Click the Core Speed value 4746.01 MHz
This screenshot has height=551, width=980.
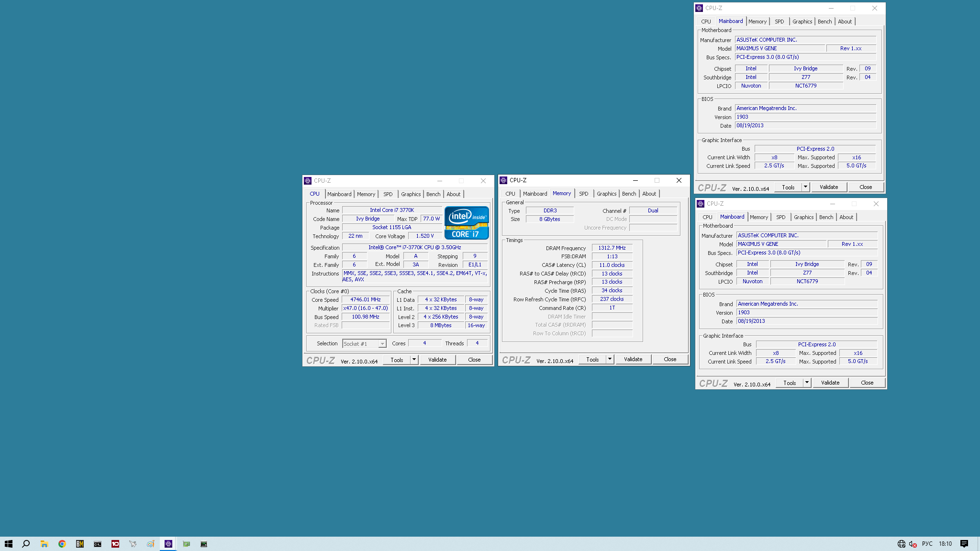click(366, 300)
